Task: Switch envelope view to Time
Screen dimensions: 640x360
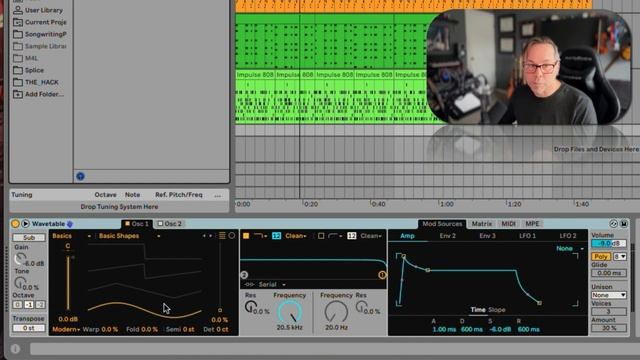Action: [x=478, y=310]
